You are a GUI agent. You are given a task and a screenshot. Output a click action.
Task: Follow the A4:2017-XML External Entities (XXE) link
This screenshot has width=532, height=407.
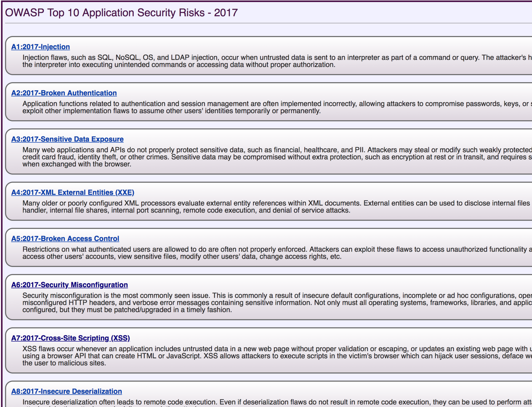pyautogui.click(x=73, y=192)
